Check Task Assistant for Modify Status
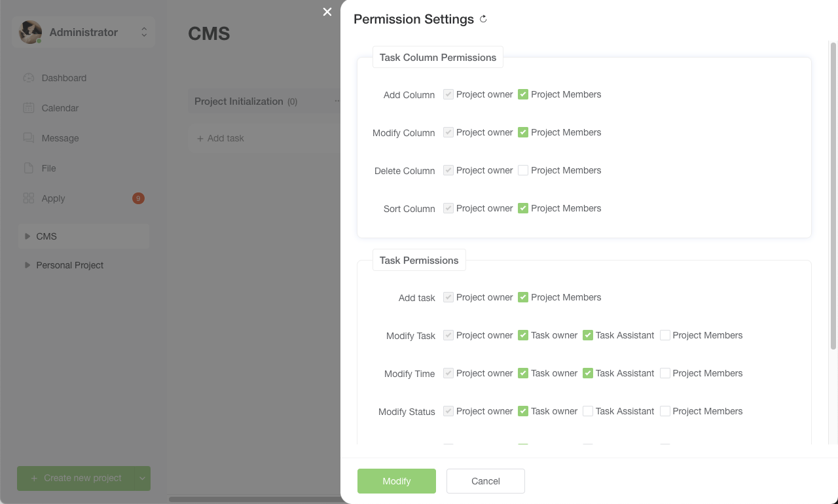The height and width of the screenshot is (504, 838). point(588,411)
